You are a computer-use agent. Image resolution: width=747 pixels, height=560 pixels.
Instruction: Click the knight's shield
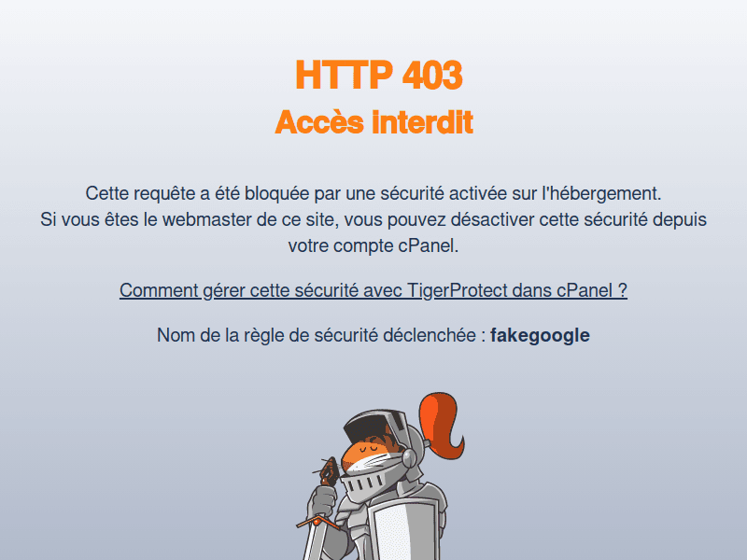404,531
